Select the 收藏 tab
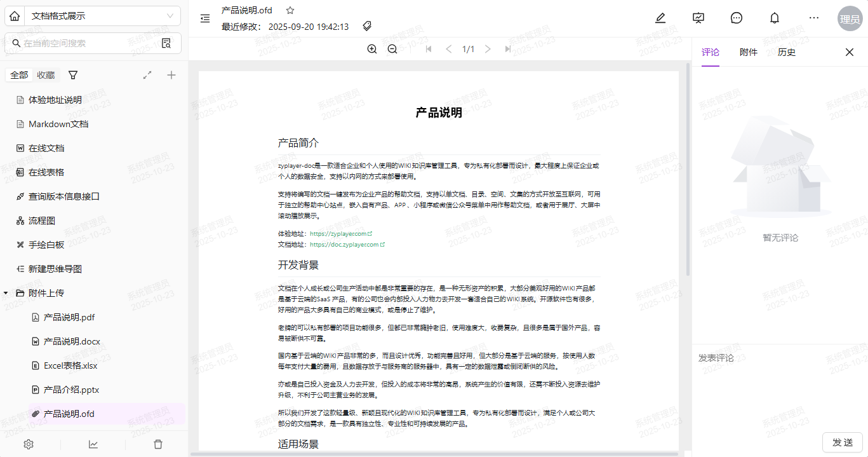This screenshot has width=868, height=457. pyautogui.click(x=46, y=75)
